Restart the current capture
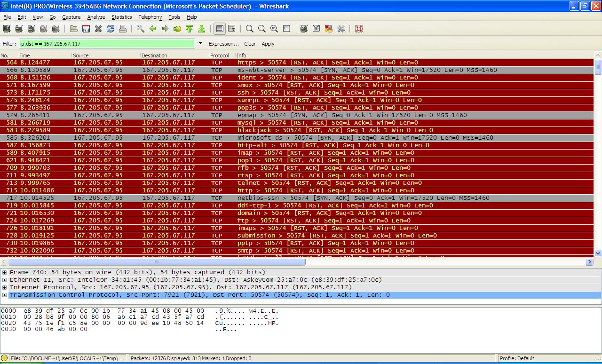The image size is (602, 364). click(55, 29)
